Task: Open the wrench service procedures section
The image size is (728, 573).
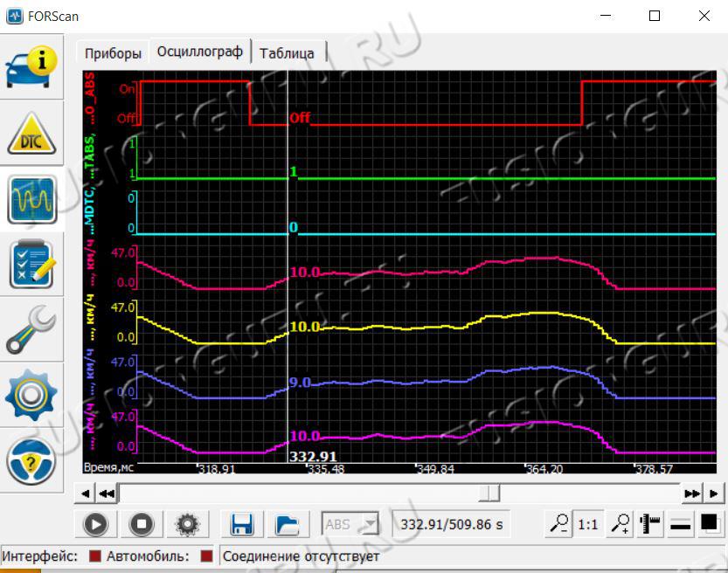Action: click(31, 329)
